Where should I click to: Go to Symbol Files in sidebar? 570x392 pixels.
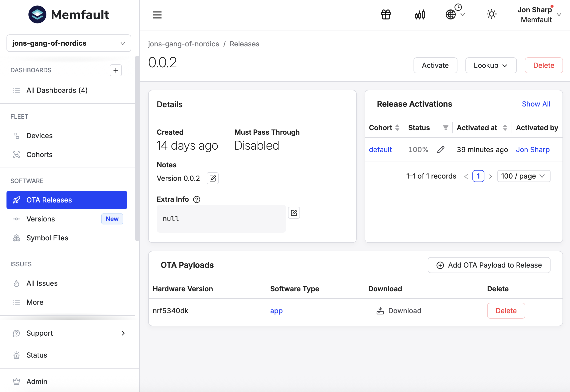coord(47,238)
